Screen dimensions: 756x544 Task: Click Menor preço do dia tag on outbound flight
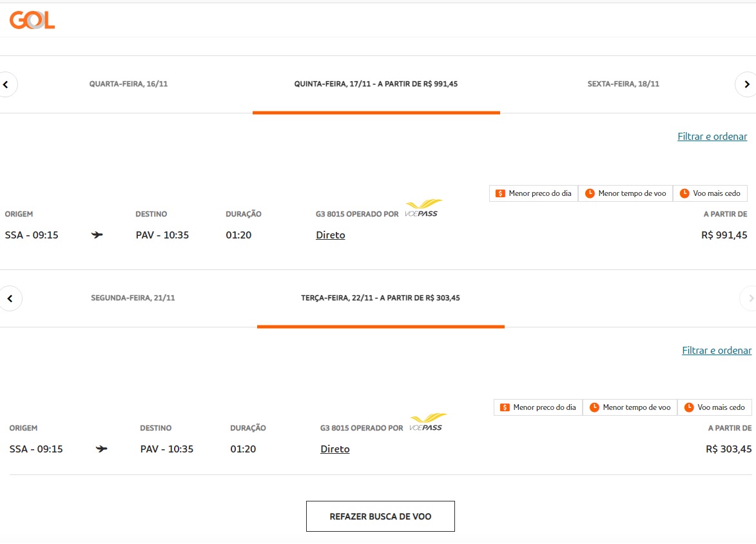(x=533, y=193)
